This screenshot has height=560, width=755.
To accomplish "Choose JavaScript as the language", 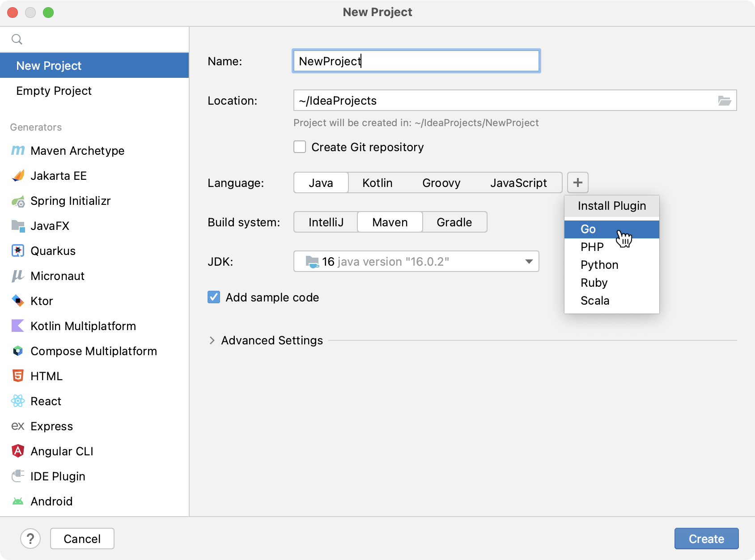I will tap(518, 183).
